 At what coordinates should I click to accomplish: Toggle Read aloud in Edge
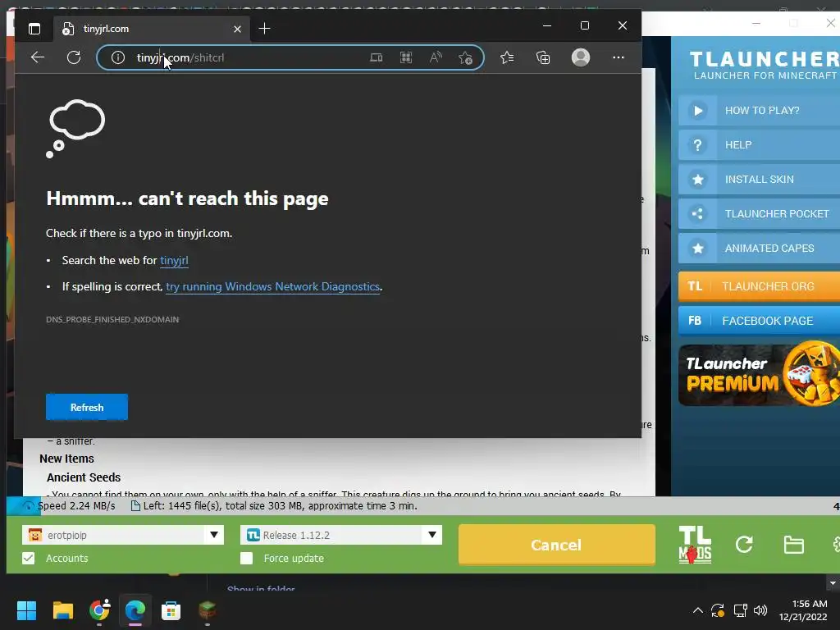pyautogui.click(x=436, y=57)
